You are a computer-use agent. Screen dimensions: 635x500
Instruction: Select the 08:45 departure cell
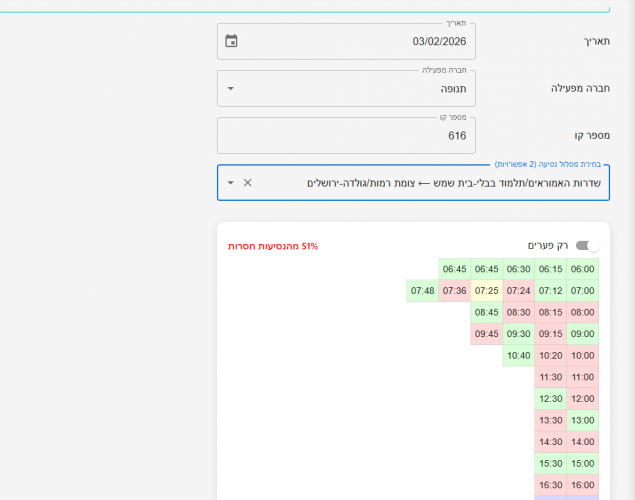[487, 312]
